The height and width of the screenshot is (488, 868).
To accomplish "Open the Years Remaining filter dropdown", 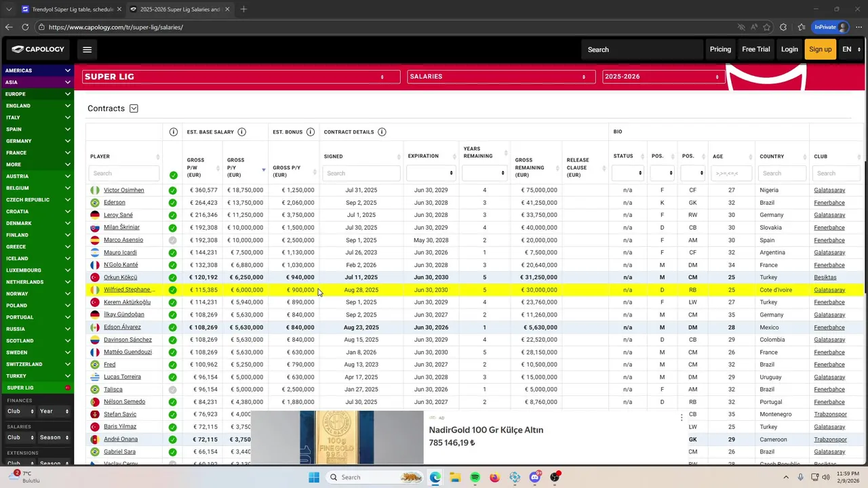I will tap(484, 173).
